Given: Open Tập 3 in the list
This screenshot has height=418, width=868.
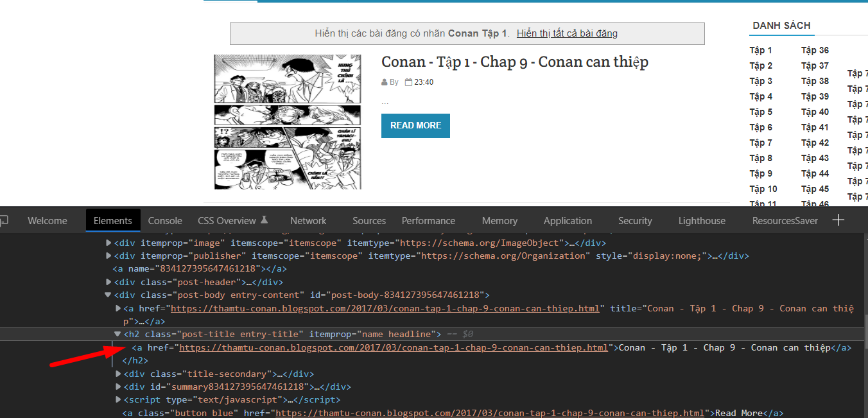Looking at the screenshot, I should coord(761,81).
